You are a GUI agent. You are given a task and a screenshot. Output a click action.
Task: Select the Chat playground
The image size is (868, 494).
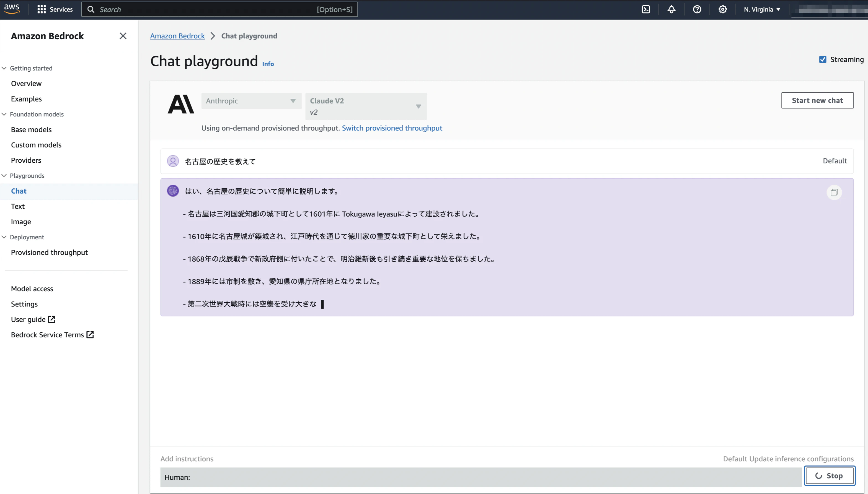pos(19,191)
